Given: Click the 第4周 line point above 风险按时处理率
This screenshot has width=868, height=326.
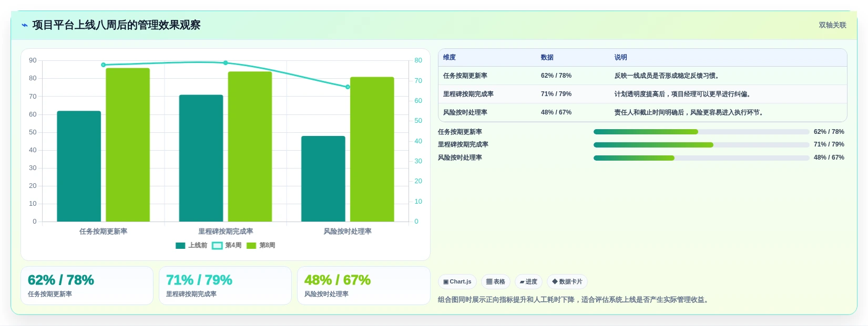Looking at the screenshot, I should pyautogui.click(x=348, y=87).
